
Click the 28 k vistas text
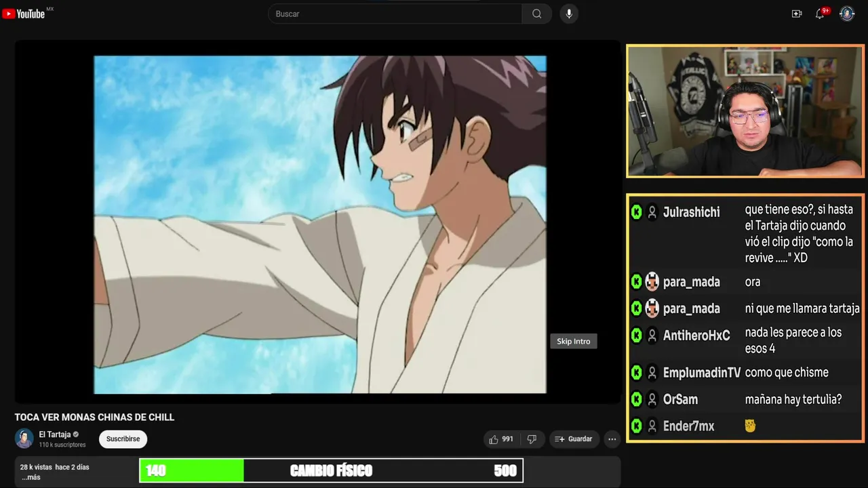tap(36, 467)
